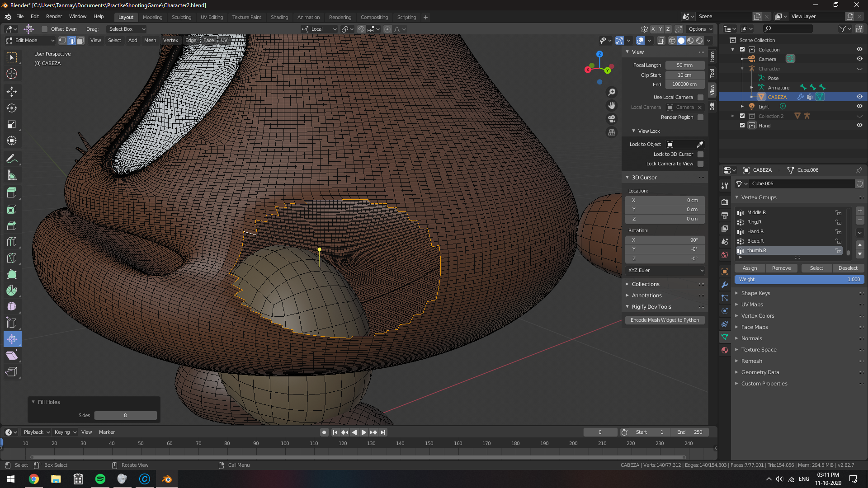The image size is (868, 488).
Task: Expand the Shape Keys panel
Action: (755, 293)
